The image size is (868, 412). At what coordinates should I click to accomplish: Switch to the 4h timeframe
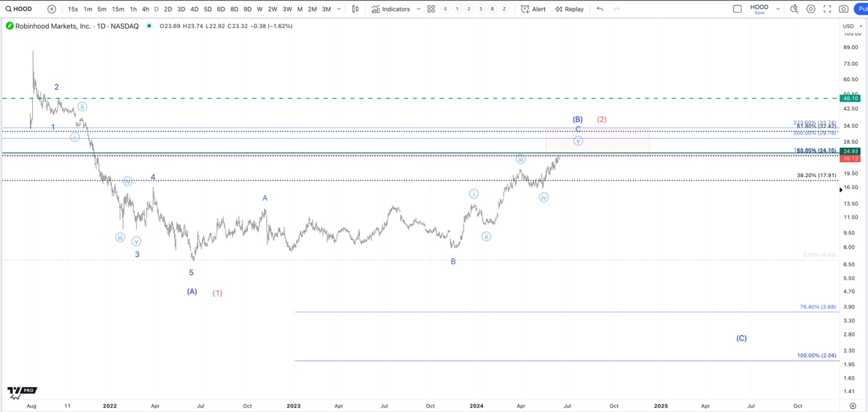point(146,9)
